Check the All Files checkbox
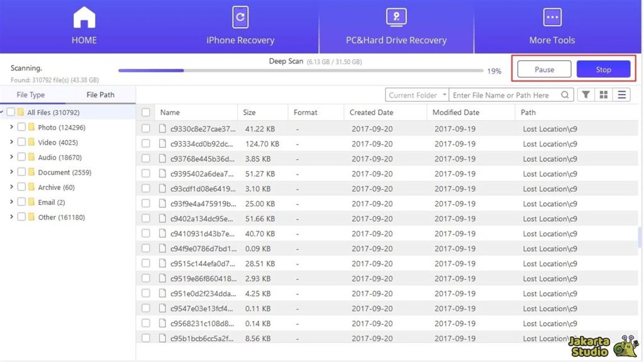644x362 pixels. pyautogui.click(x=10, y=112)
